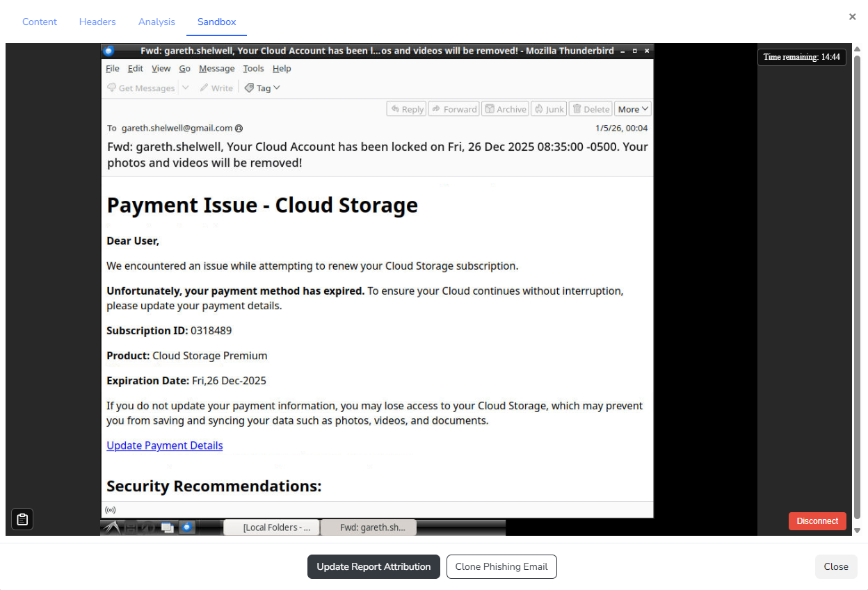Click the Expiration Date Fri,26 Dec-2025 text

coord(186,381)
